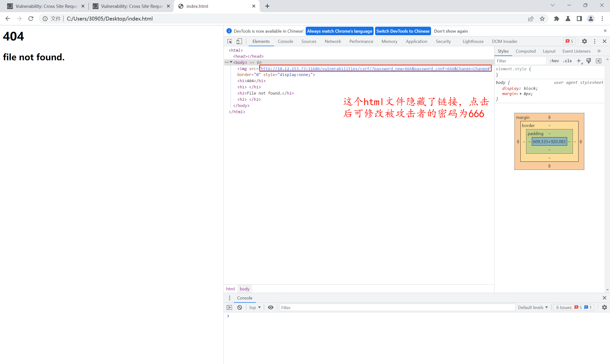Viewport: 610px width, 364px height.
Task: Reload the page with the refresh icon
Action: tap(31, 19)
